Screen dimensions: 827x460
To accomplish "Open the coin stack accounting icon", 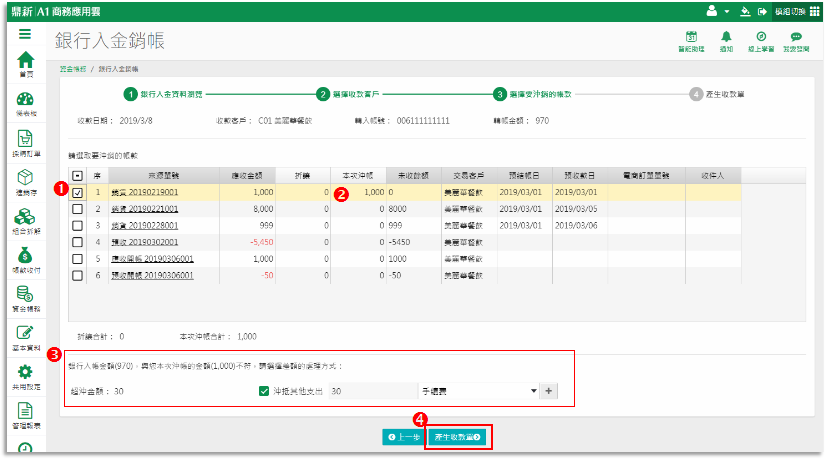I will click(25, 294).
